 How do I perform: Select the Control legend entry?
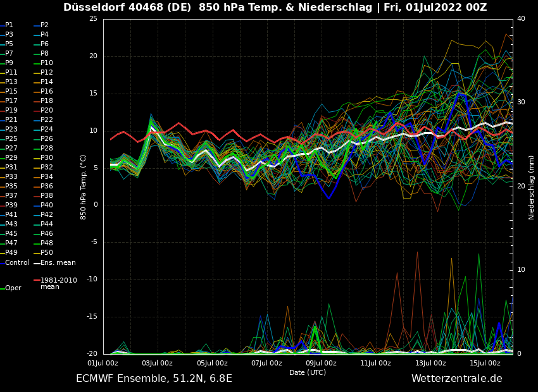16,262
